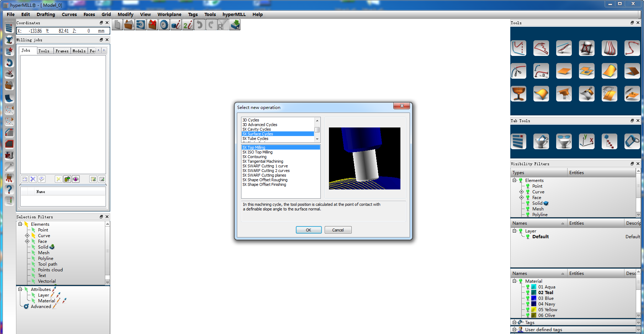Switch to the Frames tab
The height and width of the screenshot is (334, 644).
(x=62, y=51)
